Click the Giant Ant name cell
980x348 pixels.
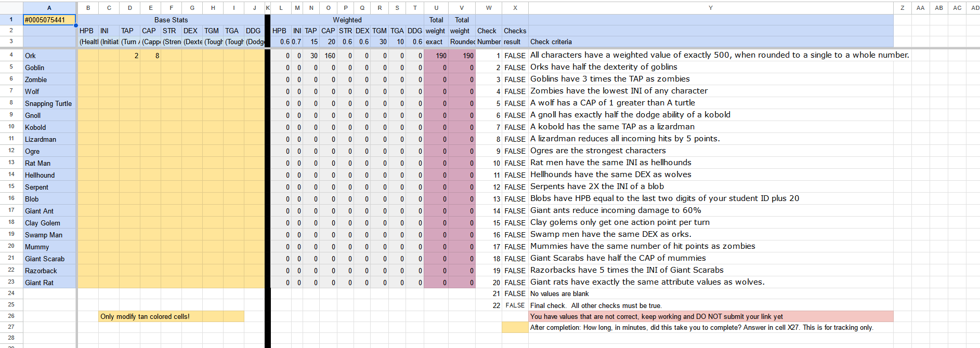pos(49,211)
